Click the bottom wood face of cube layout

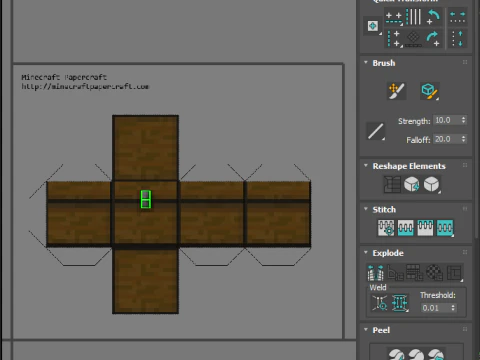145,281
